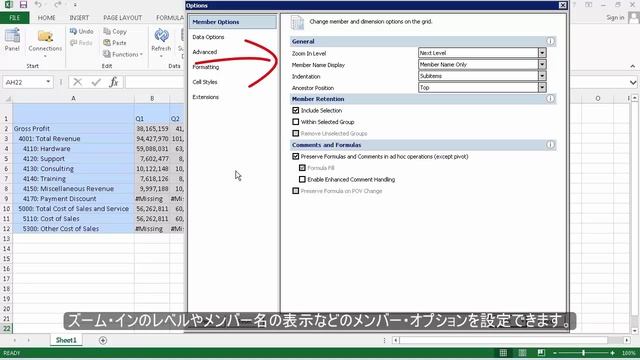The image size is (640, 360).
Task: Expand the formula bar chevron
Action: pyautogui.click(x=633, y=82)
